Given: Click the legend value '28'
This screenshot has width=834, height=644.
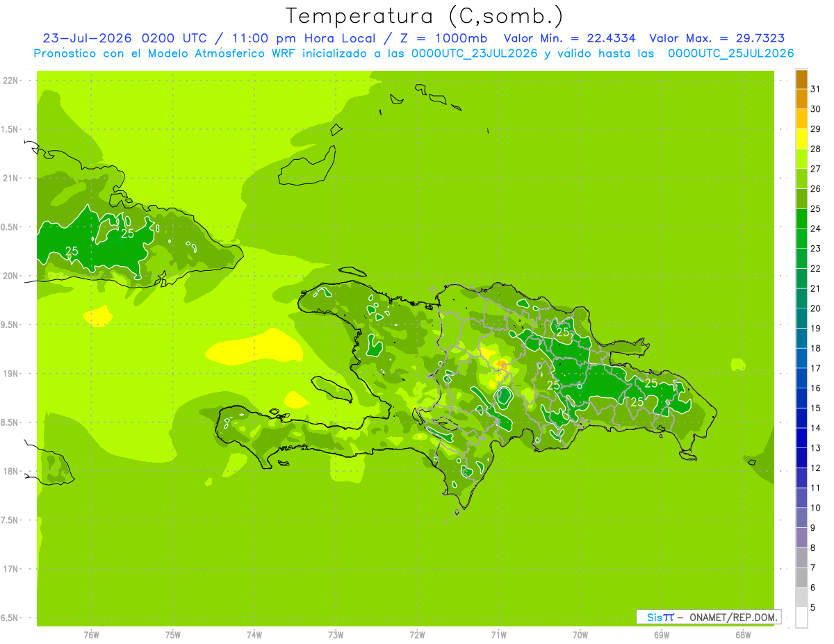Looking at the screenshot, I should (816, 149).
